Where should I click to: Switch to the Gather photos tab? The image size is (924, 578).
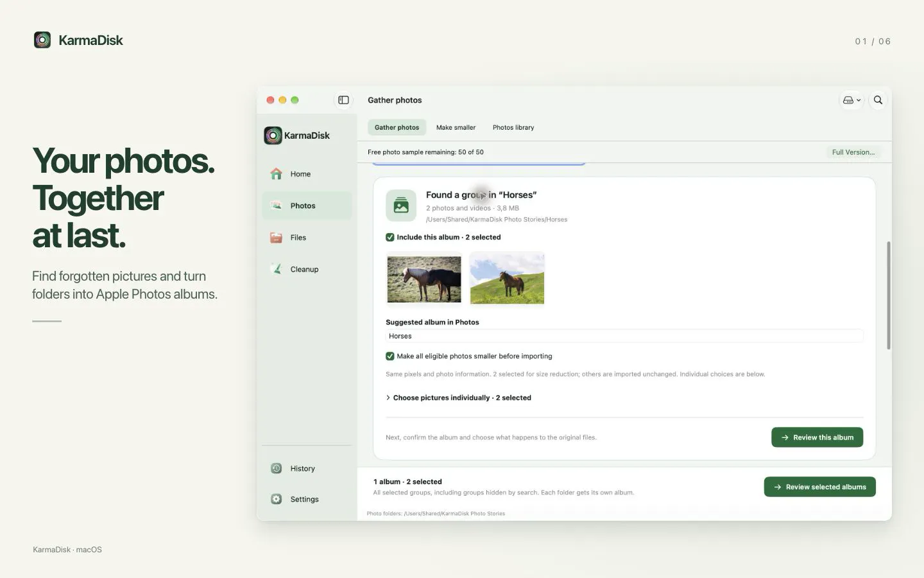coord(397,127)
